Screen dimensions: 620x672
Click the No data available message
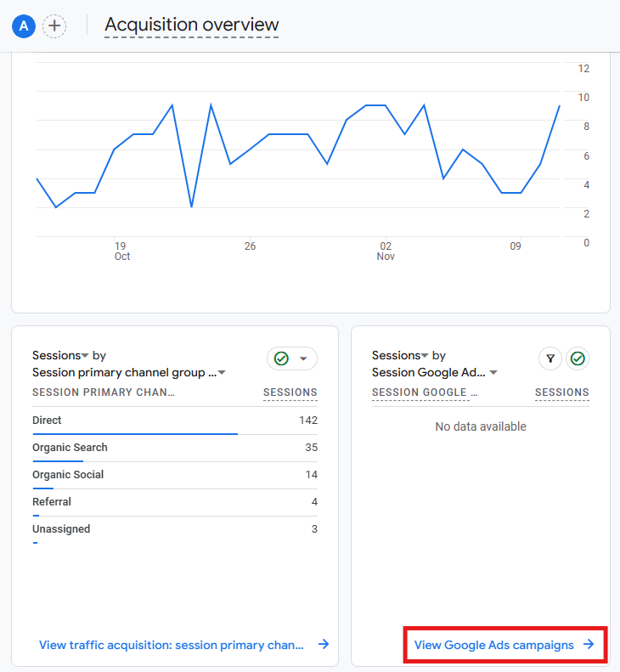pos(481,426)
